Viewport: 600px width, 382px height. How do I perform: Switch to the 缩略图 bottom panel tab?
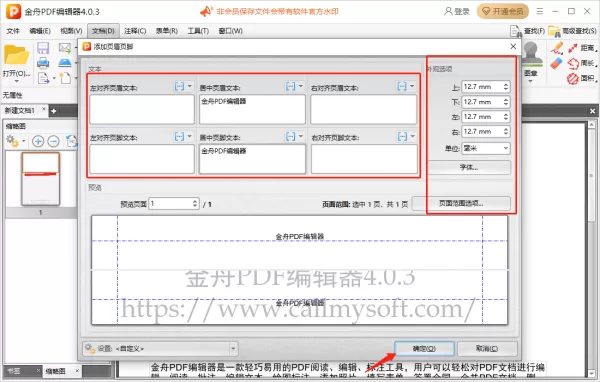(x=56, y=371)
